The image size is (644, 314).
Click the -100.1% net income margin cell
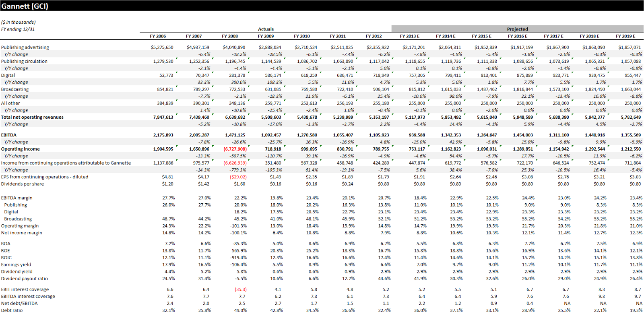(x=239, y=233)
